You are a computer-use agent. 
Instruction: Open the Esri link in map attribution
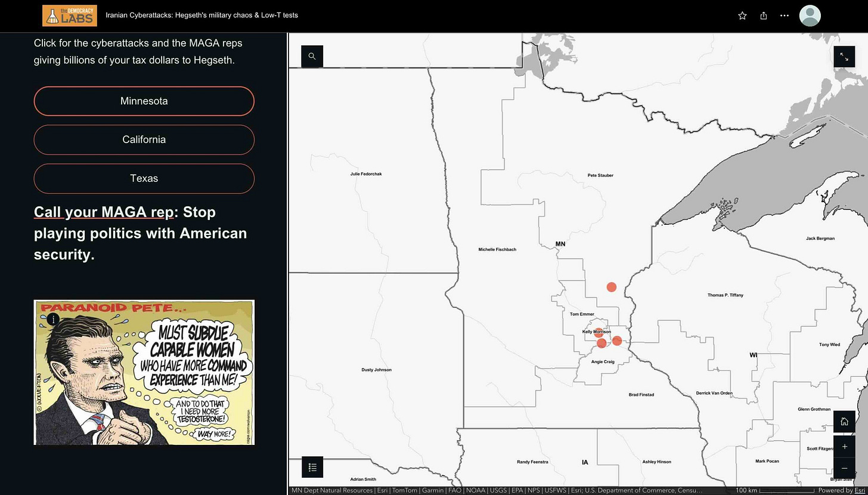(860, 490)
